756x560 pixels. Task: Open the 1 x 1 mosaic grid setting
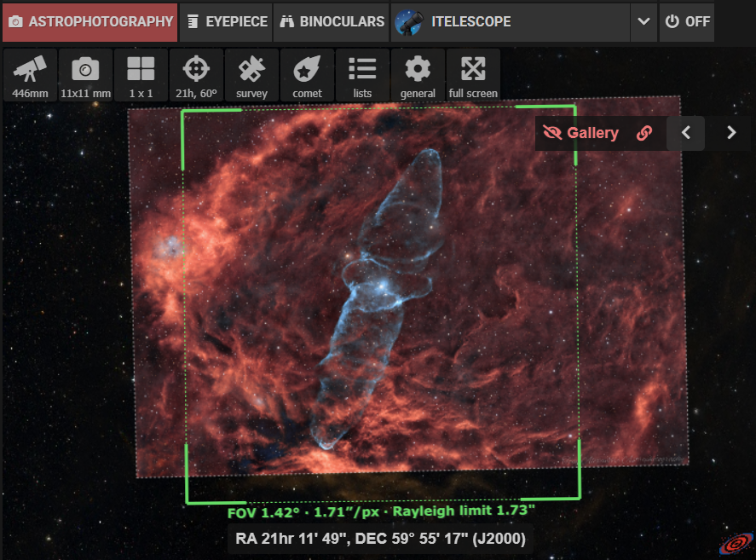click(141, 75)
